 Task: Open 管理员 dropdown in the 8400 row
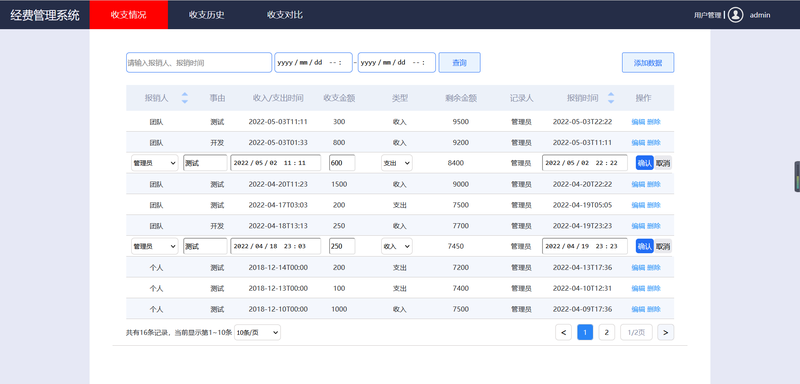(x=155, y=163)
